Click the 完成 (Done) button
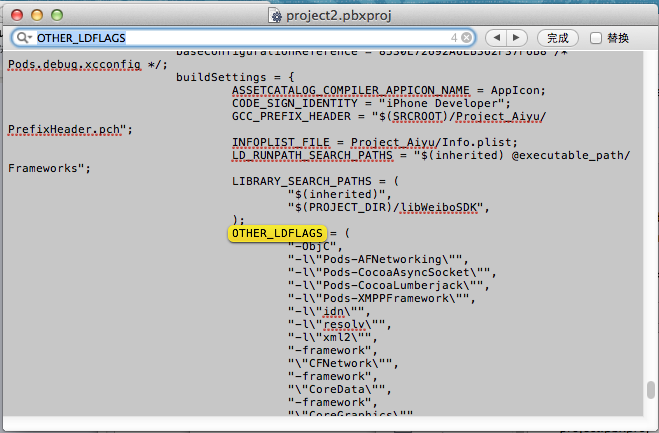Image resolution: width=659 pixels, height=433 pixels. tap(558, 38)
